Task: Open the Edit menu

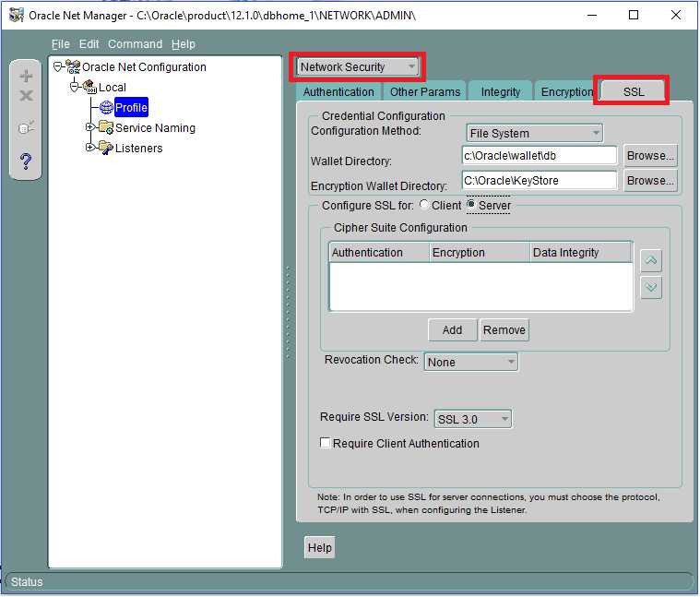Action: click(89, 43)
